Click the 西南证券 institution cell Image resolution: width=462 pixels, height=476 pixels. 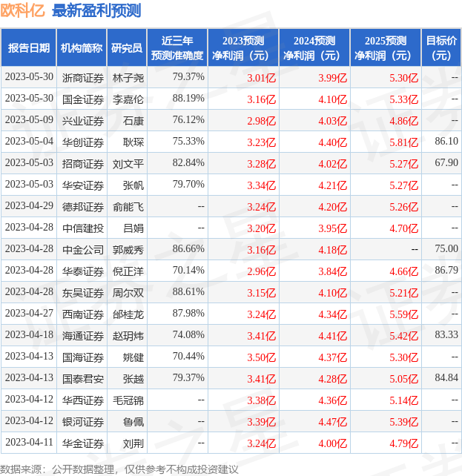83,314
